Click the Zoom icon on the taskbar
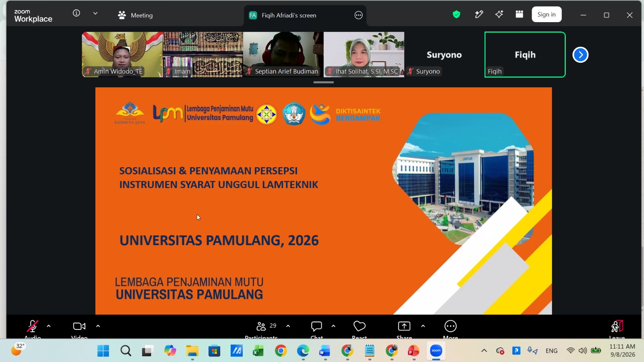This screenshot has width=644, height=362. pos(436,351)
